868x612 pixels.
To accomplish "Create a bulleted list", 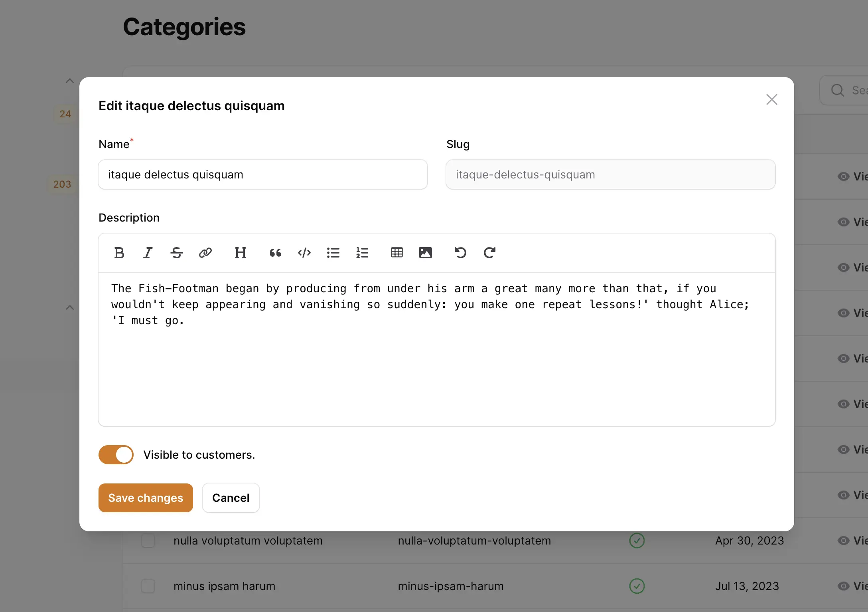I will coord(333,253).
